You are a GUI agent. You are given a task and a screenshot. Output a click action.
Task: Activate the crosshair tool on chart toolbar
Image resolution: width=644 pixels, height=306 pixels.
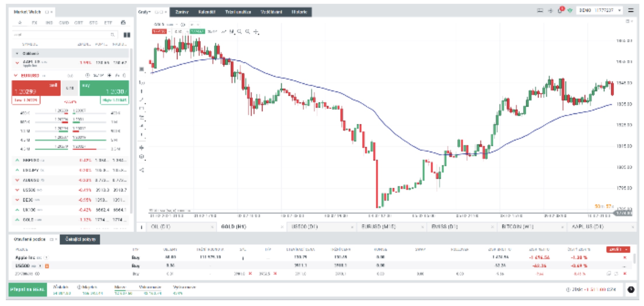click(x=256, y=31)
